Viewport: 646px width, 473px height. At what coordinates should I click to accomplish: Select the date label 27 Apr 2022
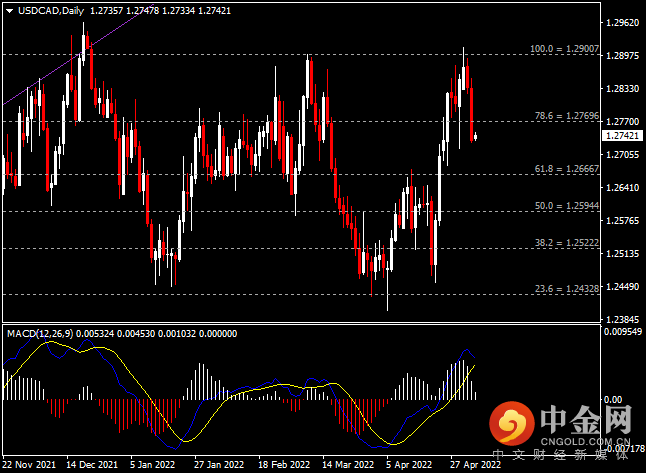(475, 465)
